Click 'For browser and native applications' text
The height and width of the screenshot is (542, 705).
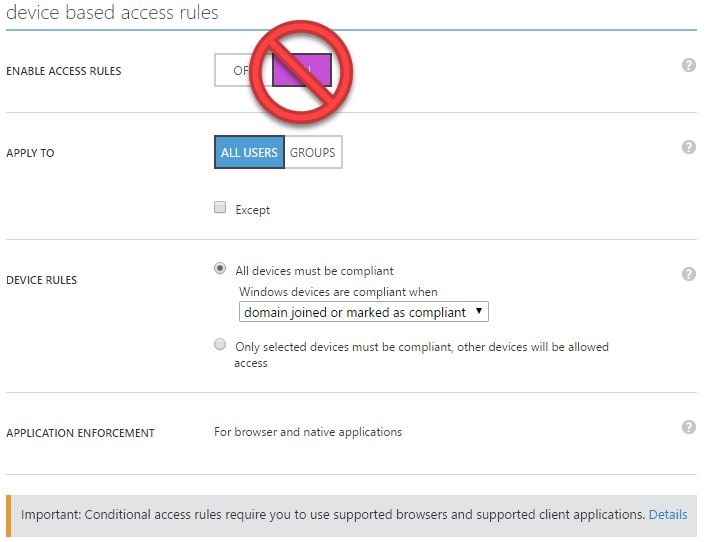(x=308, y=432)
